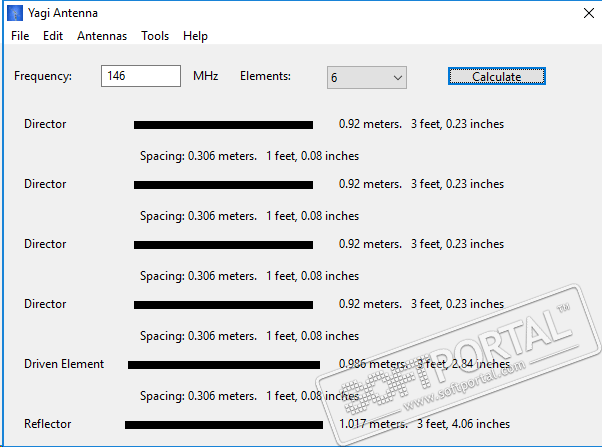This screenshot has height=447, width=602.
Task: Click the Driven Element label
Action: 64,364
